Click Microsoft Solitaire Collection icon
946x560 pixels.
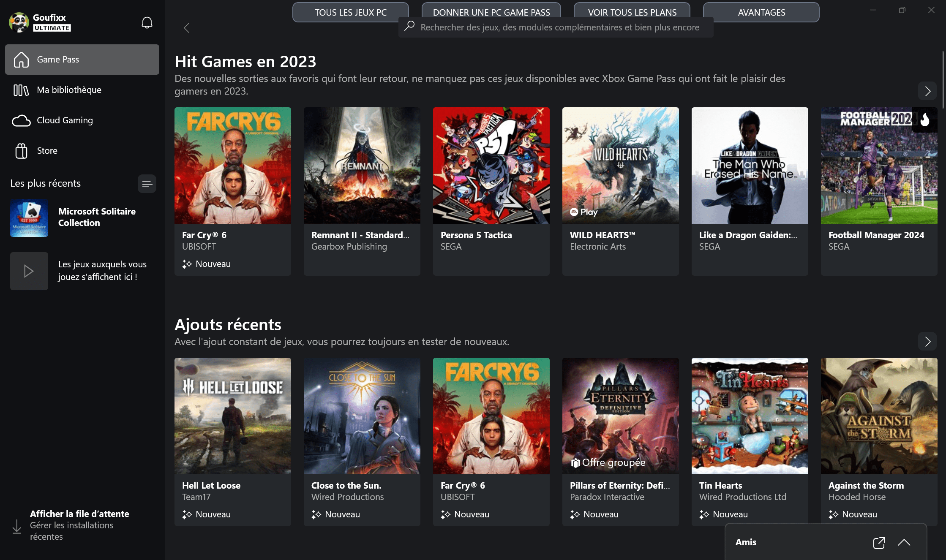(29, 218)
